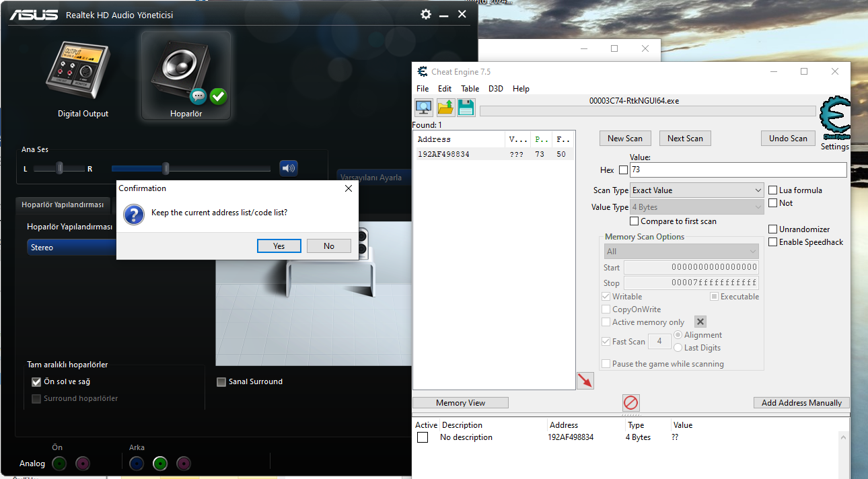868x479 pixels.
Task: Click the blue rear analog jack
Action: (137, 463)
